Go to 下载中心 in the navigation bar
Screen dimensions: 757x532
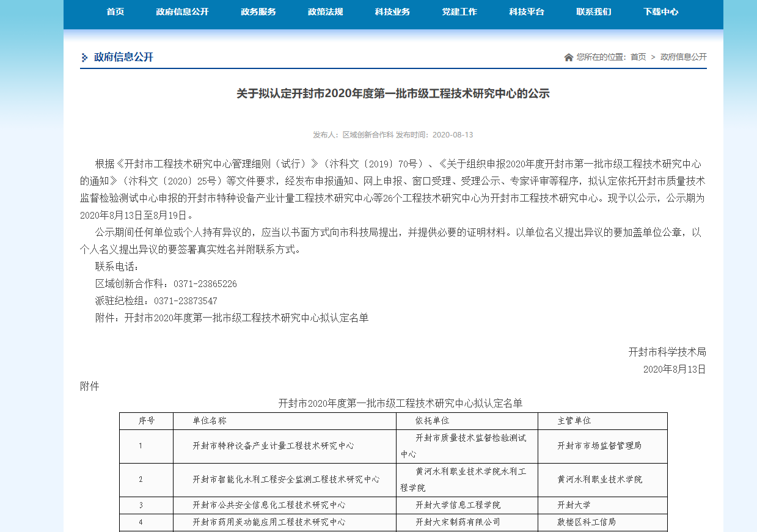click(x=660, y=12)
